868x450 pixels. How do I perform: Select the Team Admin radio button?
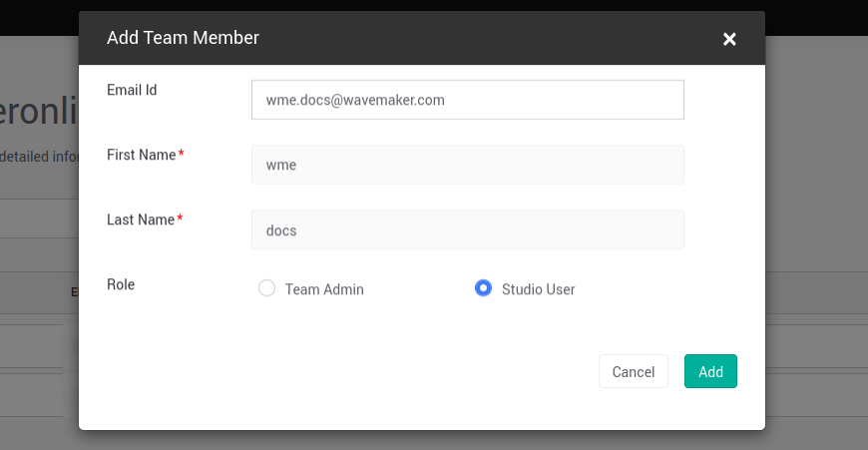266,289
